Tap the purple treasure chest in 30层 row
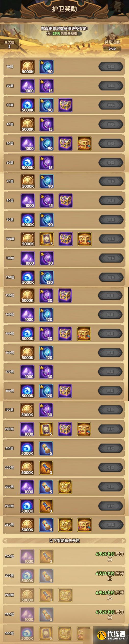129x644 pixels. coord(66,105)
